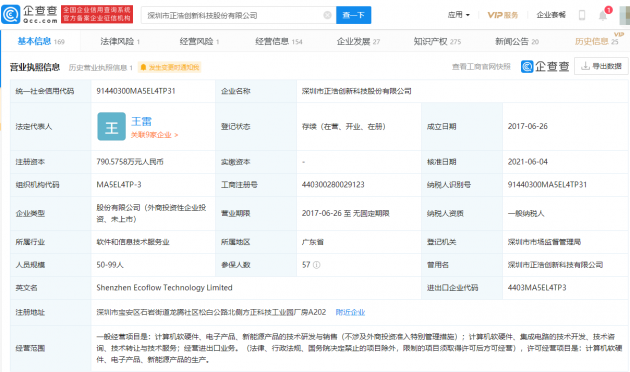
Task: Click the credit code 91440300MA5EL4TP31 value
Action: [x=136, y=91]
